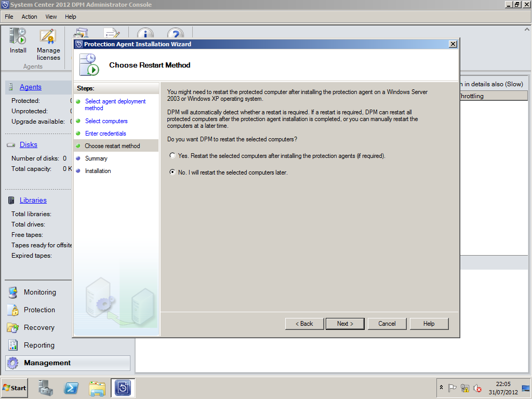Switch to Monitoring workspace
The width and height of the screenshot is (532, 399).
[39, 292]
